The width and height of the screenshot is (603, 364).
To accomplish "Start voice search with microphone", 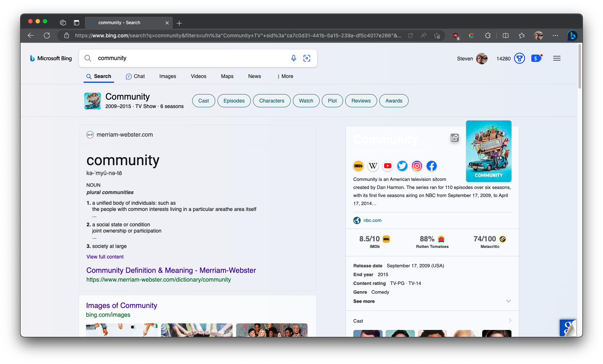I will [294, 58].
